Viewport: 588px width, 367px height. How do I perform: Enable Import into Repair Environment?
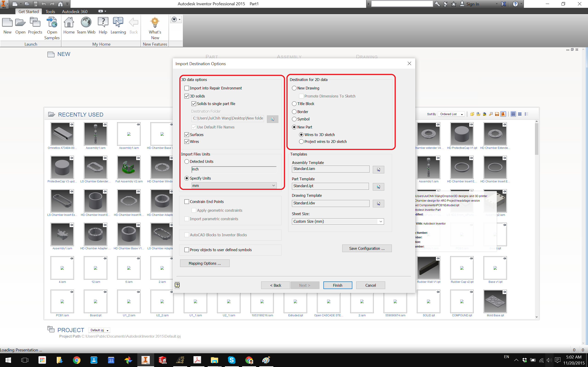click(186, 88)
